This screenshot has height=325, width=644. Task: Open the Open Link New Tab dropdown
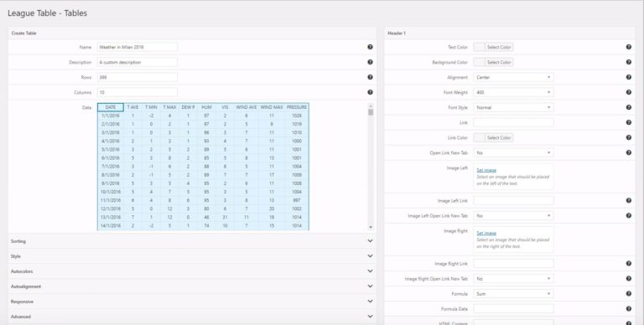(x=513, y=152)
